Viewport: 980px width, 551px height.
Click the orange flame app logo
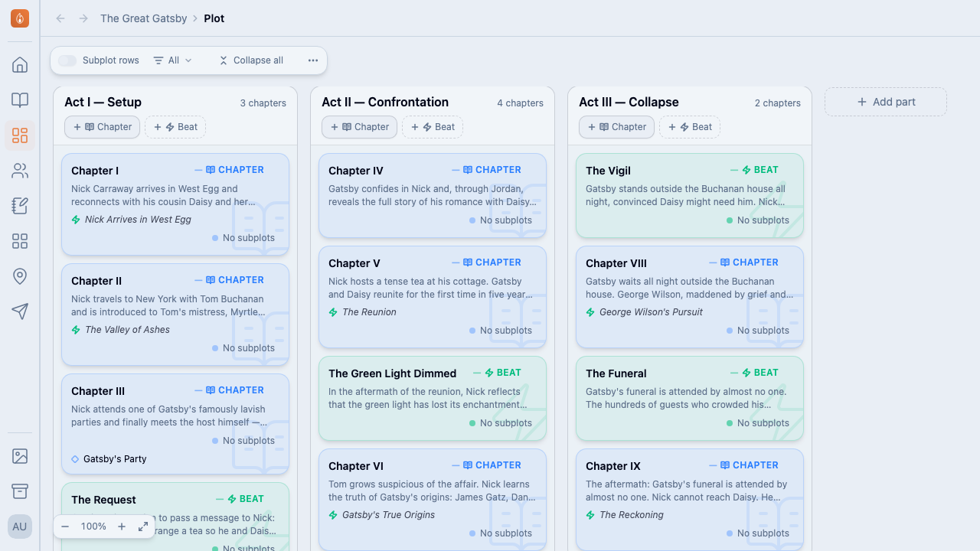pos(20,18)
